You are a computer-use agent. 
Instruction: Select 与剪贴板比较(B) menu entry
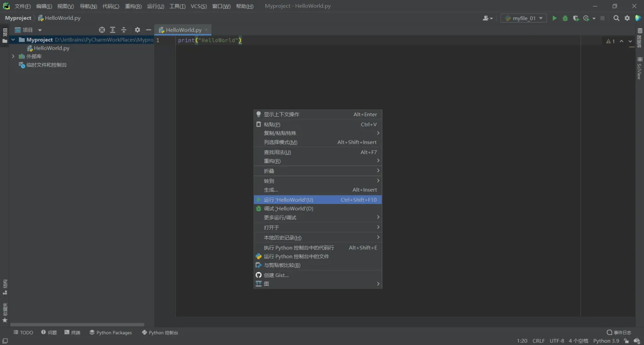click(x=318, y=265)
